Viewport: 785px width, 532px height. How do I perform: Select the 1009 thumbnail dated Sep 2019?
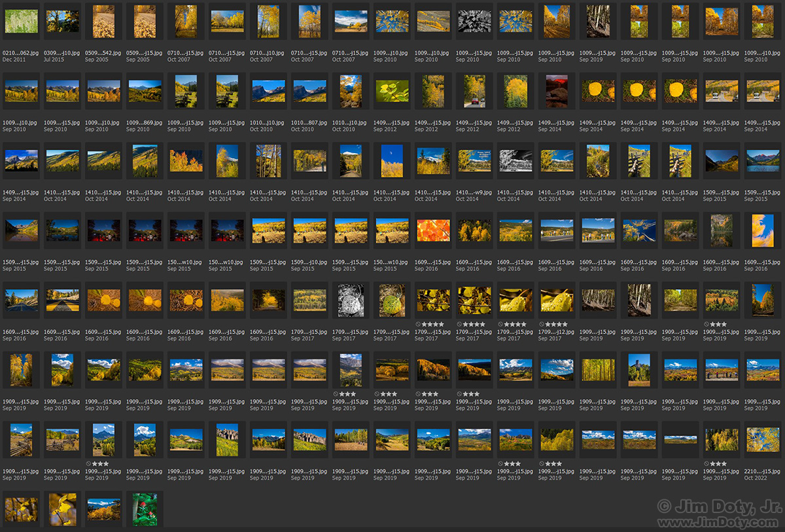[x=599, y=21]
